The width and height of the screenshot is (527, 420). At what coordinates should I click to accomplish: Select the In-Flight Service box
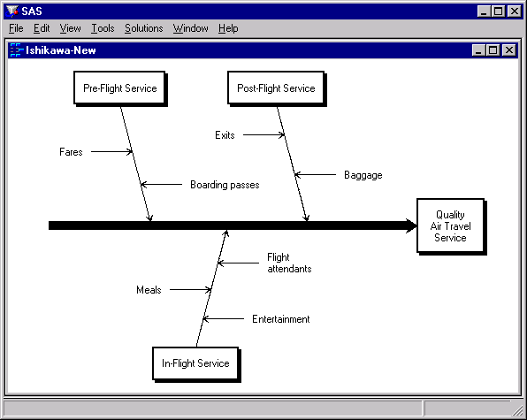tap(196, 364)
